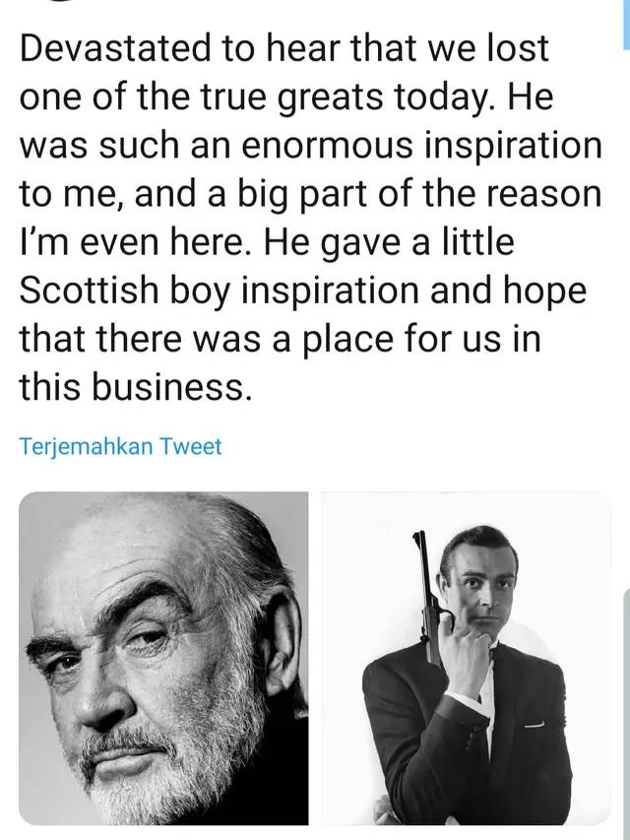Click the "Terjemahkan Tweet" translate link
Screen dimensions: 630x840
click(120, 447)
